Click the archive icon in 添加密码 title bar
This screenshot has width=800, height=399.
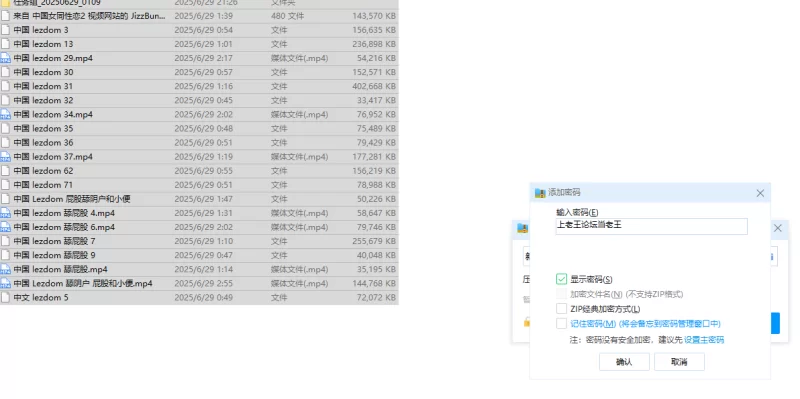click(x=540, y=193)
